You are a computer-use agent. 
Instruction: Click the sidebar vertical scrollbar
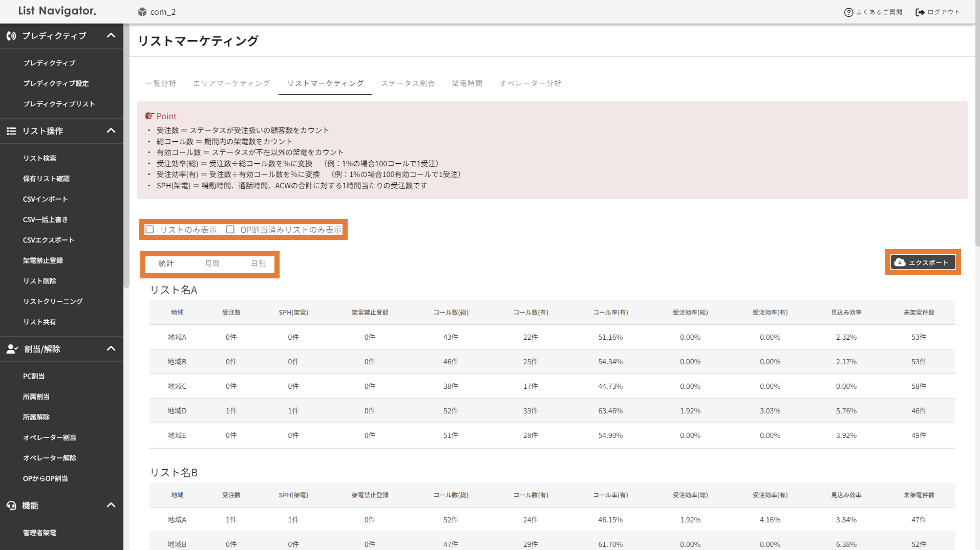(x=126, y=153)
